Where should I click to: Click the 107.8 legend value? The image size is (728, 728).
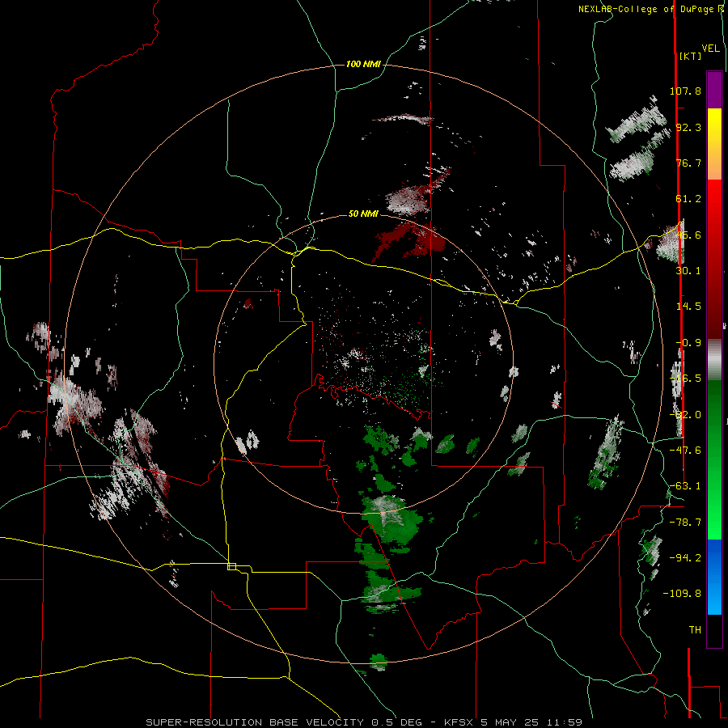[x=685, y=91]
